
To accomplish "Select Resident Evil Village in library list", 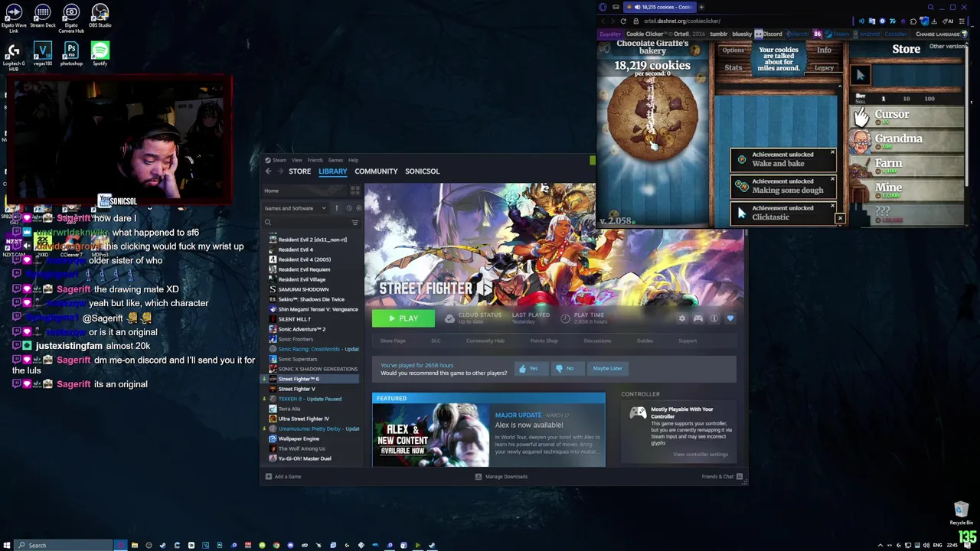I will [302, 279].
